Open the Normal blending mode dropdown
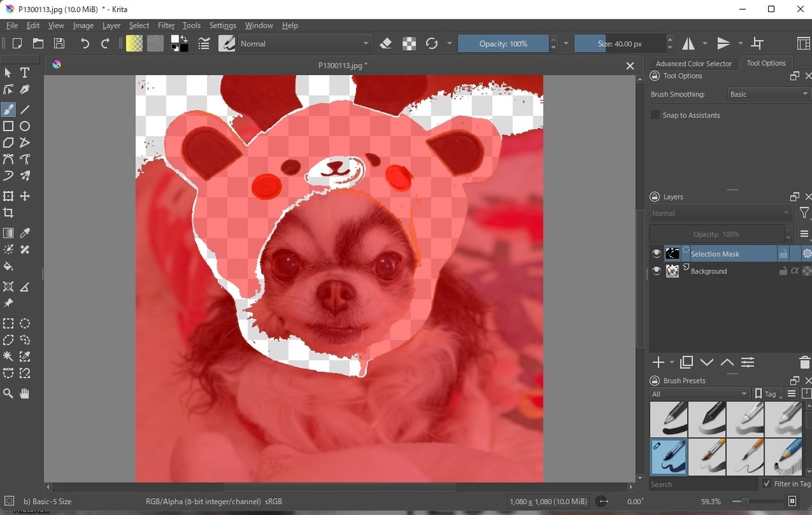The height and width of the screenshot is (515, 812). [304, 43]
